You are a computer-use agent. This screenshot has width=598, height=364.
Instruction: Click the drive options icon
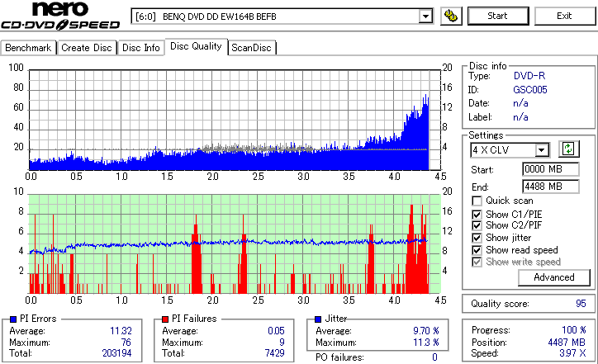pos(451,16)
